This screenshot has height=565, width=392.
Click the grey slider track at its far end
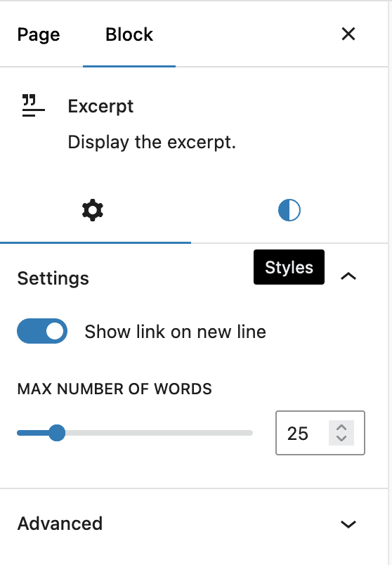tap(249, 433)
